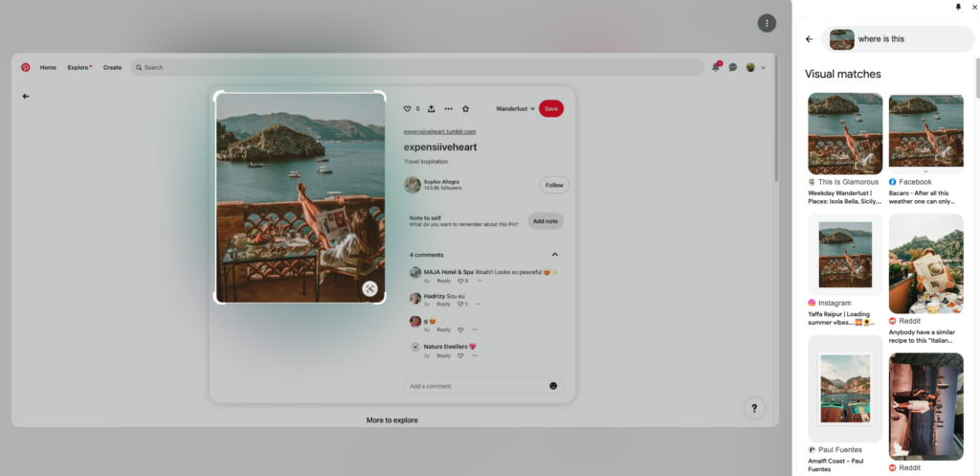Image resolution: width=980 pixels, height=476 pixels.
Task: Open the three-dot overlay menu button
Action: pos(767,23)
